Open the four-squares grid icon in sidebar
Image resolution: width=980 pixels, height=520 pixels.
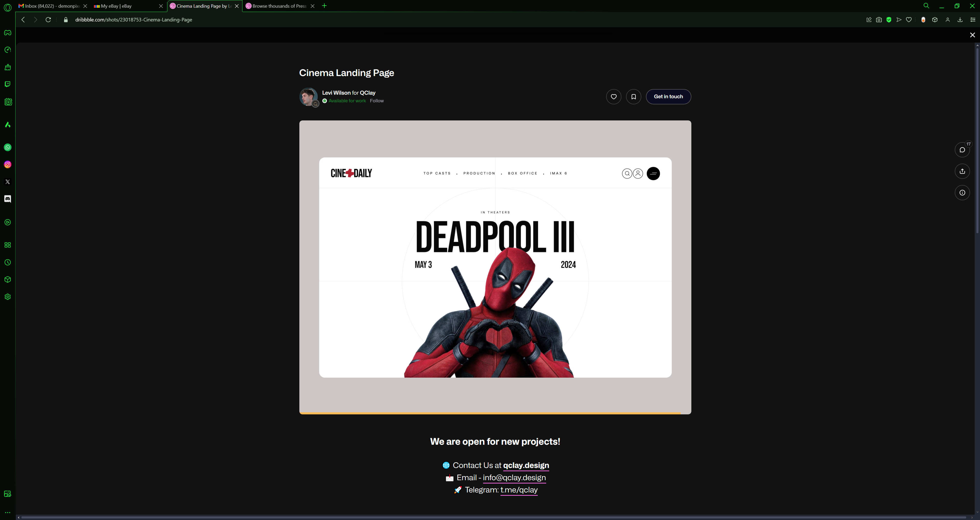pyautogui.click(x=8, y=245)
